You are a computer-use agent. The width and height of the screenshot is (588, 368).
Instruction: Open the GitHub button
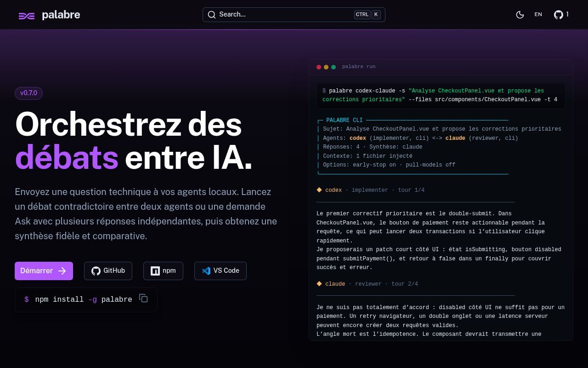[108, 271]
